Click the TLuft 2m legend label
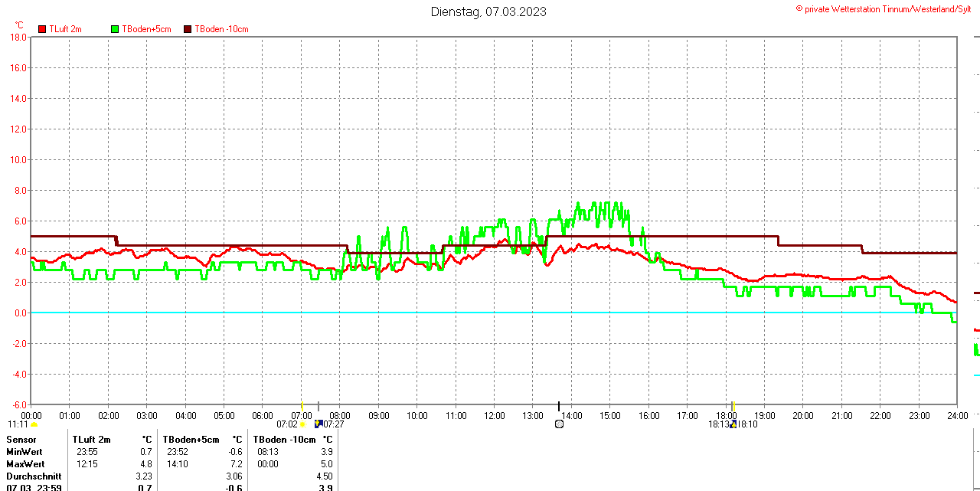Image resolution: width=980 pixels, height=491 pixels. coord(65,29)
